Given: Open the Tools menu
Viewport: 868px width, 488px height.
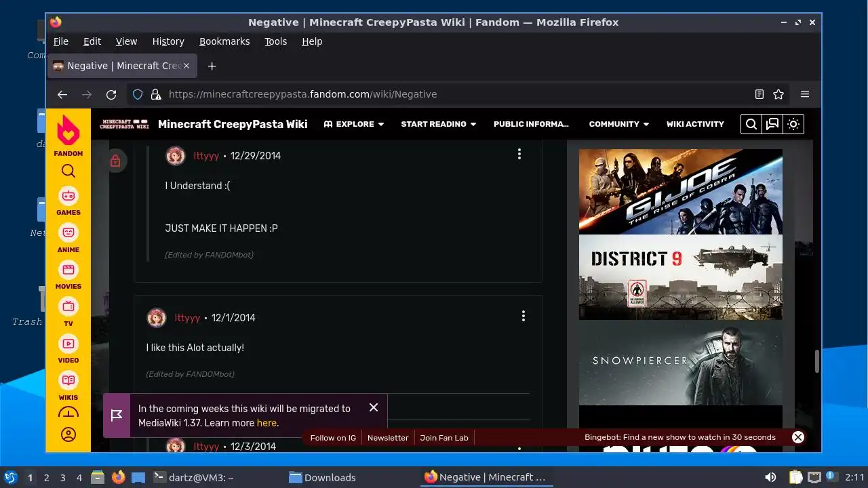Looking at the screenshot, I should coord(276,41).
